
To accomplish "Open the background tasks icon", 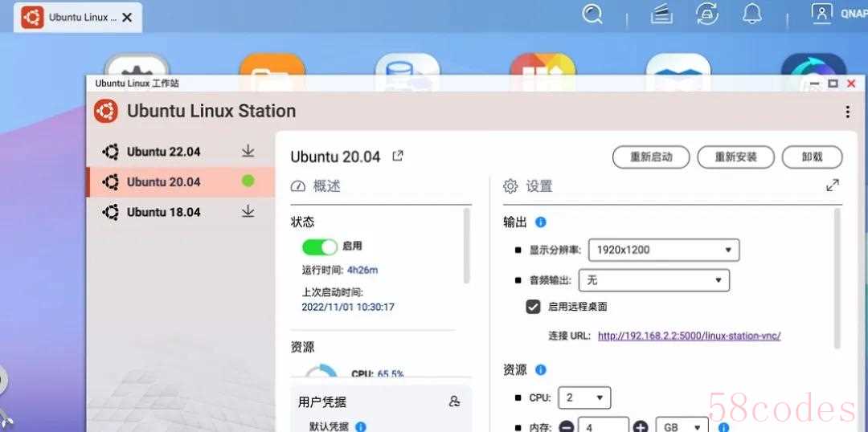I will (x=661, y=14).
